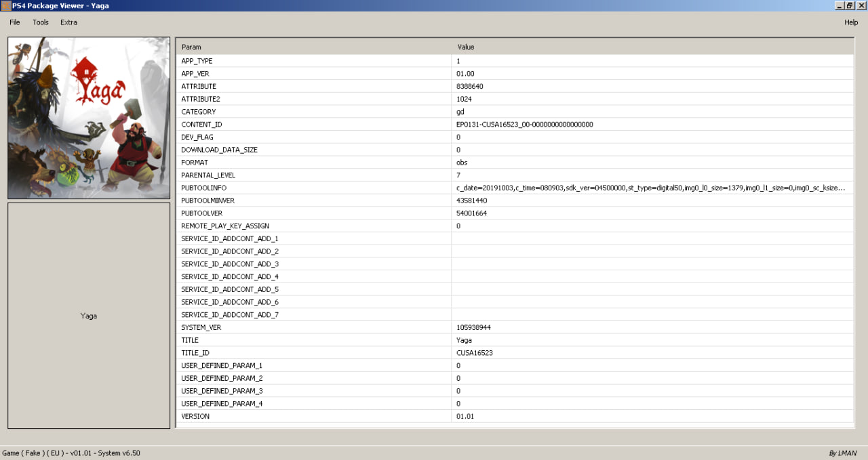Select the SYSTEM_VER parameter
The width and height of the screenshot is (868, 460).
point(201,327)
